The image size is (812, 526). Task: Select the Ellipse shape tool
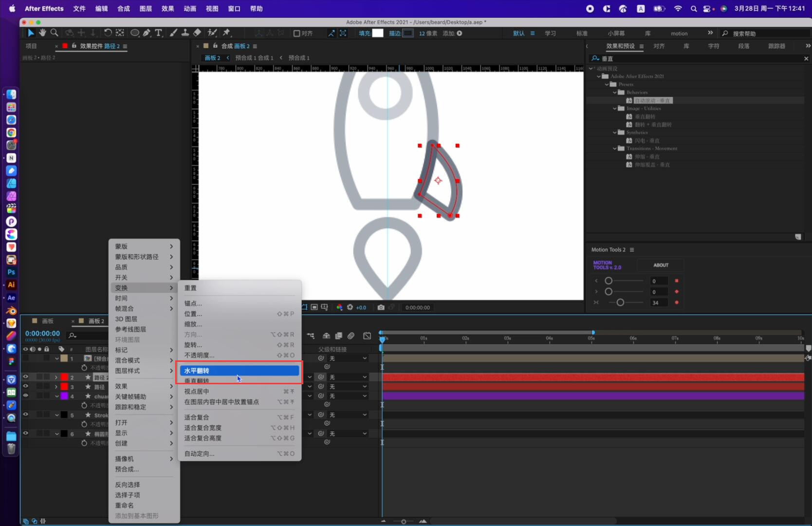[x=135, y=33]
